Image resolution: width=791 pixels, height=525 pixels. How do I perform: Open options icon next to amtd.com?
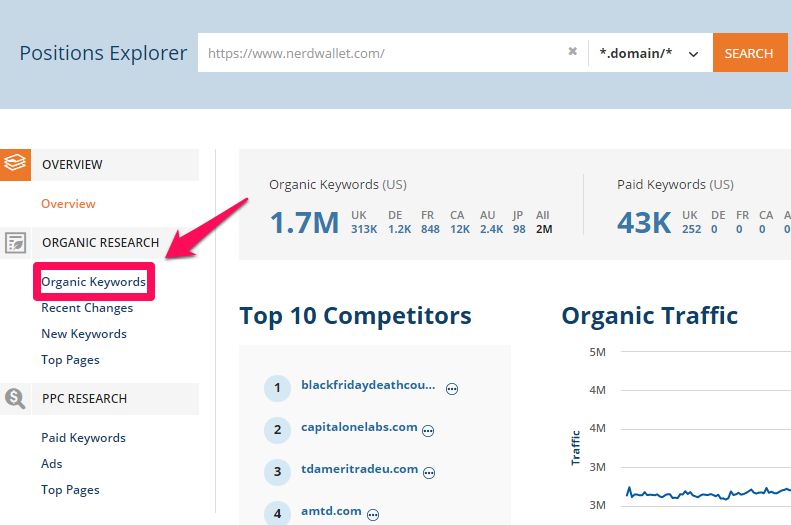[373, 514]
